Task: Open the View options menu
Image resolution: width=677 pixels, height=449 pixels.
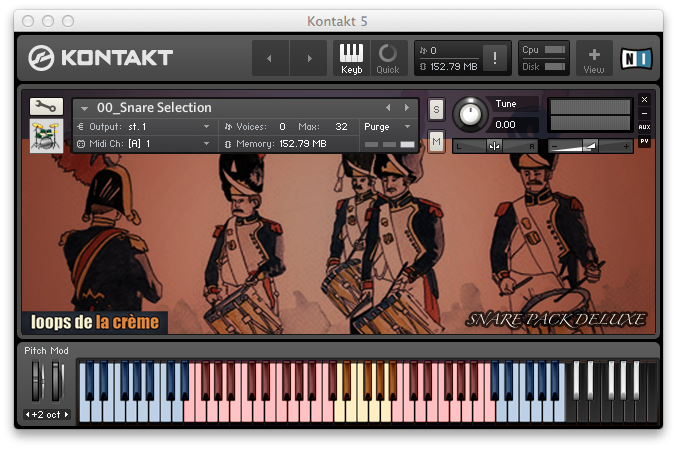Action: (x=594, y=58)
